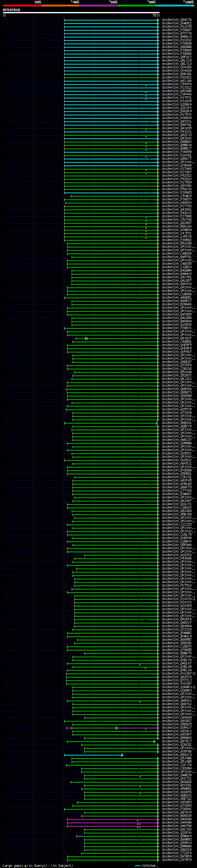Select hit UniRef100_Q8LT14
Screen dimensions: 197x868
pyautogui.click(x=176, y=60)
